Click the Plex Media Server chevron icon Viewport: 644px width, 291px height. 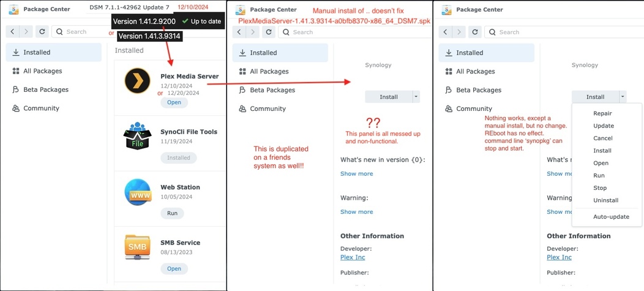137,81
